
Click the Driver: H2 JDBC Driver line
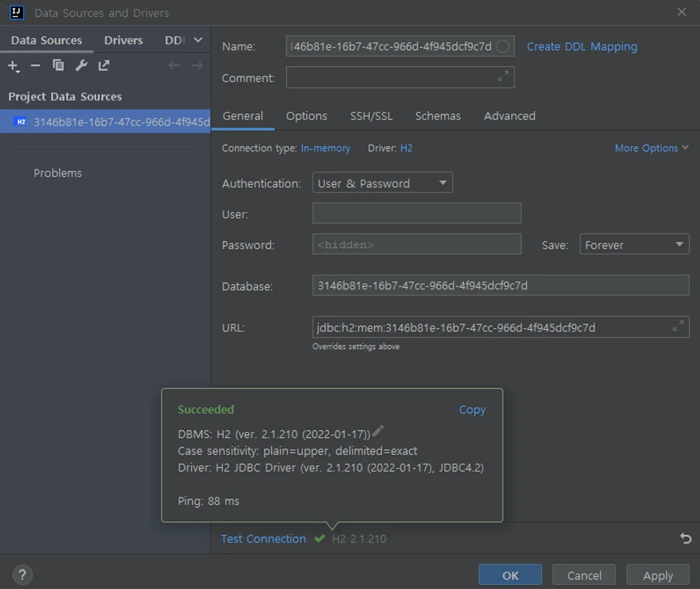point(330,468)
